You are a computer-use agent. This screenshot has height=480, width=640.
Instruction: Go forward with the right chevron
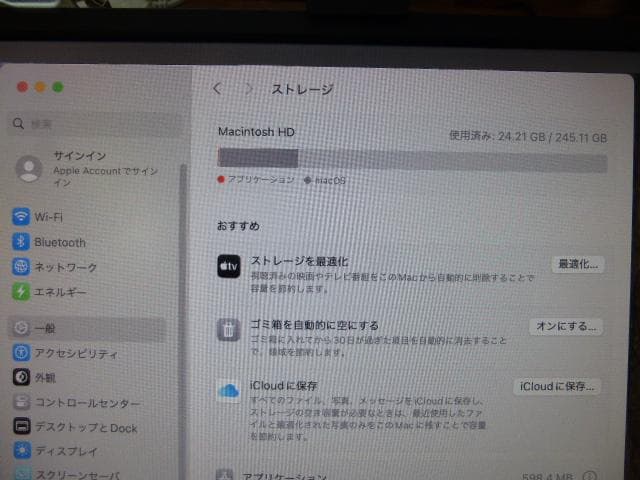coord(249,89)
